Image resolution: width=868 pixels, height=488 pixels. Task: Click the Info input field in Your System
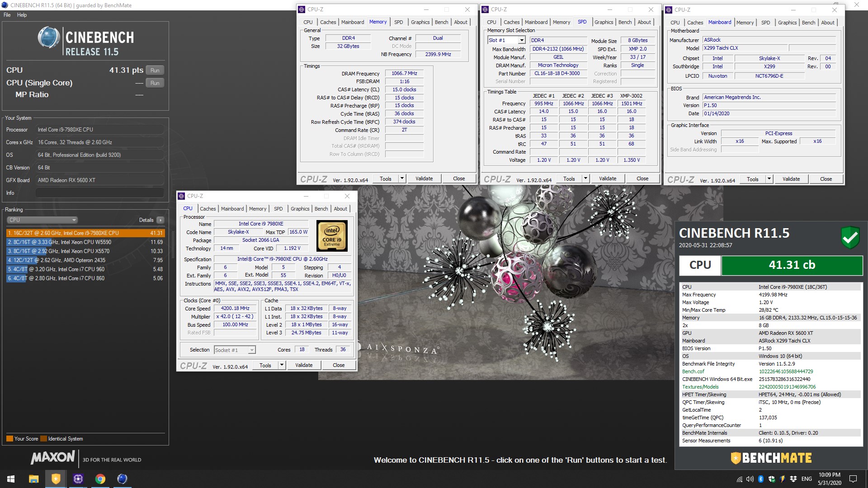click(99, 193)
